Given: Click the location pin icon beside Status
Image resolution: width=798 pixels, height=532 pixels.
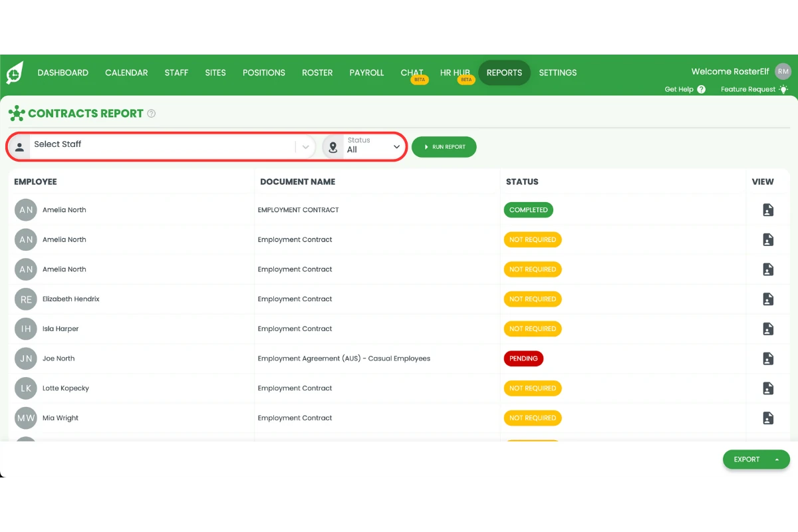Looking at the screenshot, I should (x=333, y=147).
